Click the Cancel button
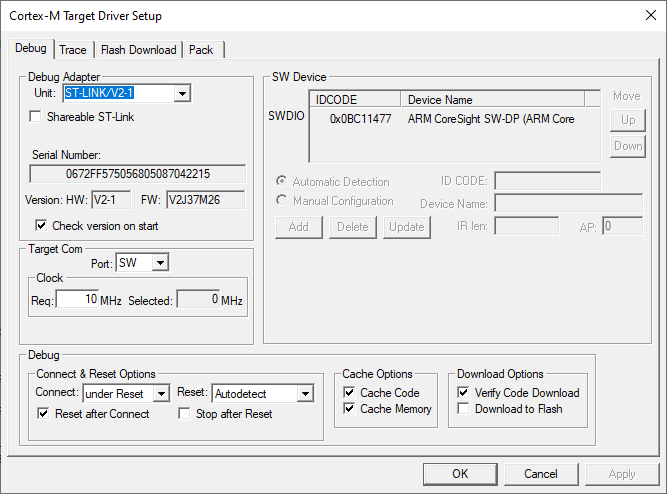 point(541,474)
